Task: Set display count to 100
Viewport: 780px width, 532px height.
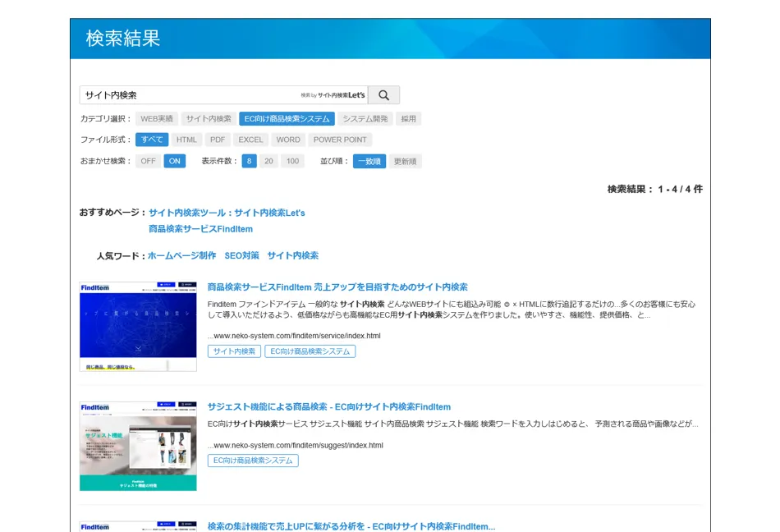Action: (x=292, y=161)
